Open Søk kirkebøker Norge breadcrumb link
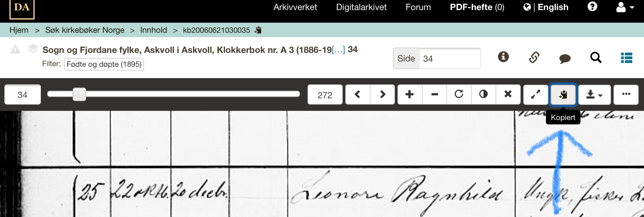This screenshot has width=644, height=217. coord(85,30)
